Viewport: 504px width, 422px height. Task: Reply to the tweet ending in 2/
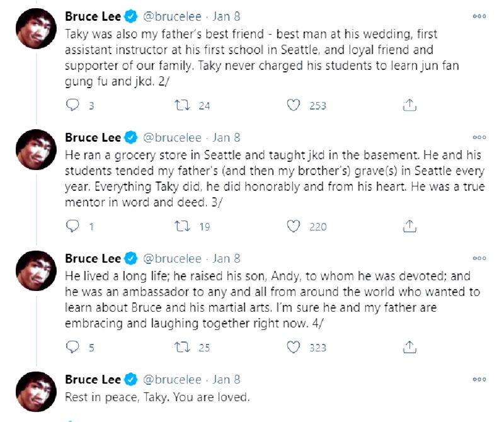click(73, 105)
